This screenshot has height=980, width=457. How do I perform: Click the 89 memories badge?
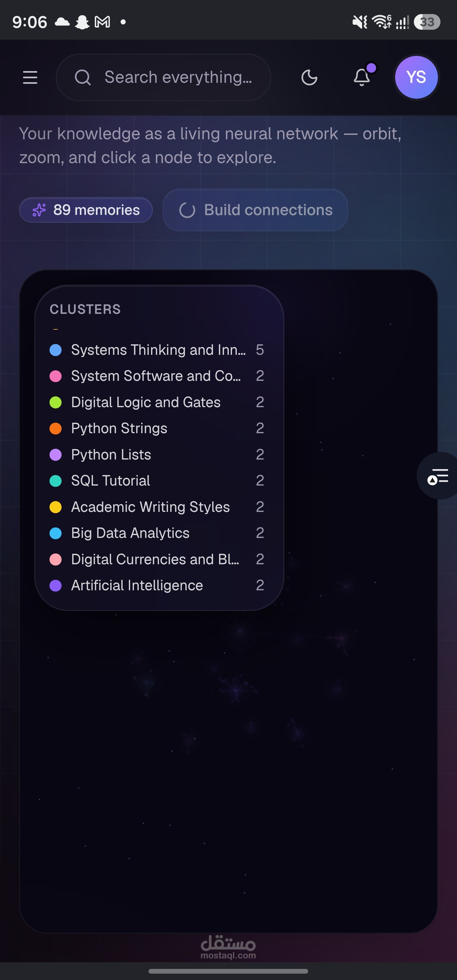point(86,210)
